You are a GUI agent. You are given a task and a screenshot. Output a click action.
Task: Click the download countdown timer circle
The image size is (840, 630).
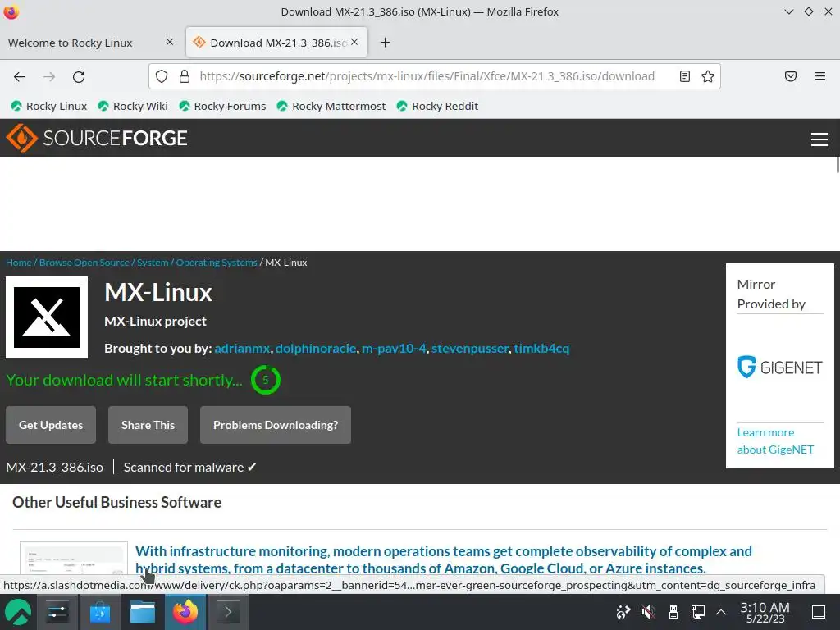pos(265,380)
